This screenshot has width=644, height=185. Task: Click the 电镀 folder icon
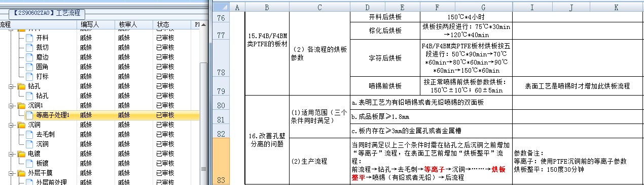click(21, 153)
